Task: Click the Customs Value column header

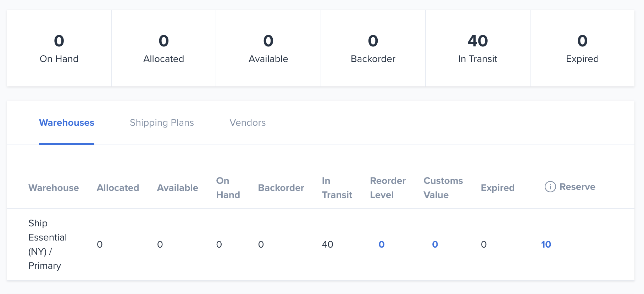Action: 443,188
